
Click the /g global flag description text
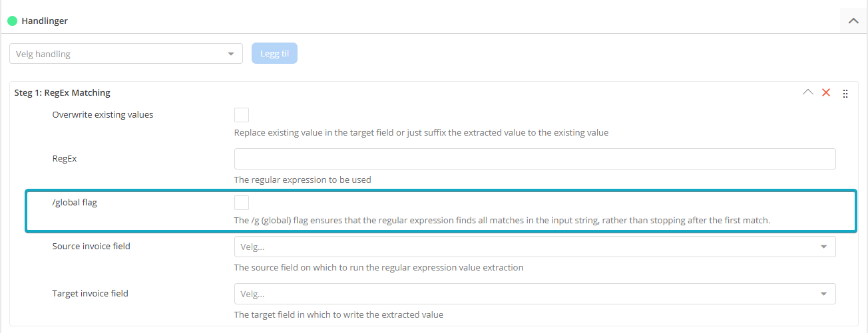[502, 220]
